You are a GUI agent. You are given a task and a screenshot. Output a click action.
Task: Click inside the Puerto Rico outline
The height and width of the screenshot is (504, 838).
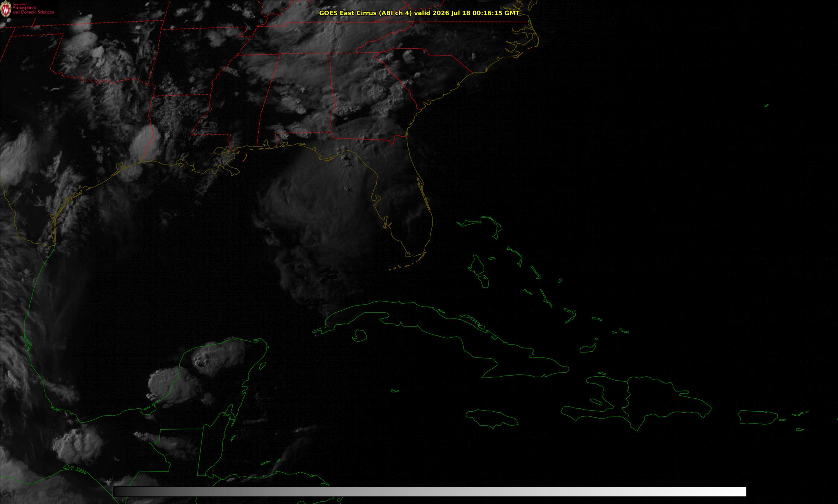758,417
